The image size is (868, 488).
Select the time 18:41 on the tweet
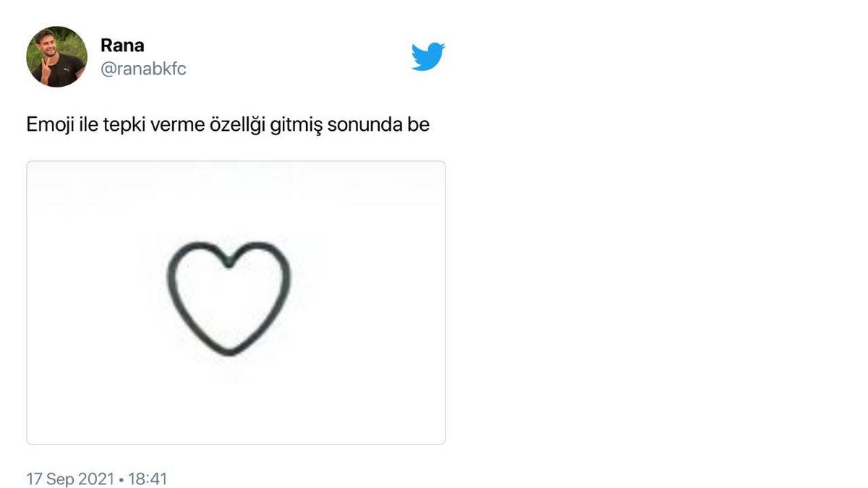(x=150, y=478)
